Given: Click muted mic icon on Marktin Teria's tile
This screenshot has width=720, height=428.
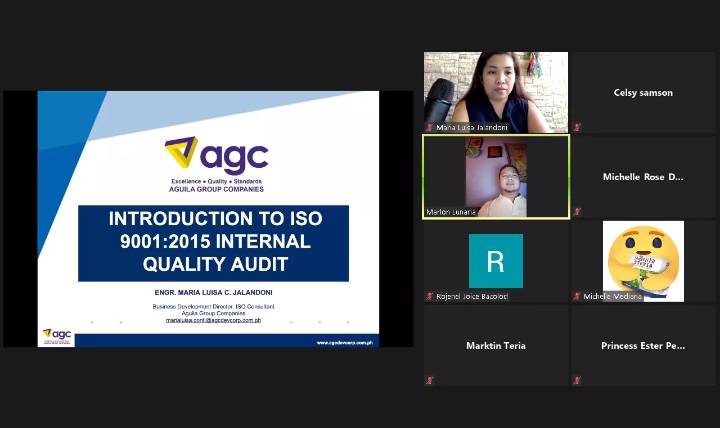Looking at the screenshot, I should pyautogui.click(x=430, y=380).
